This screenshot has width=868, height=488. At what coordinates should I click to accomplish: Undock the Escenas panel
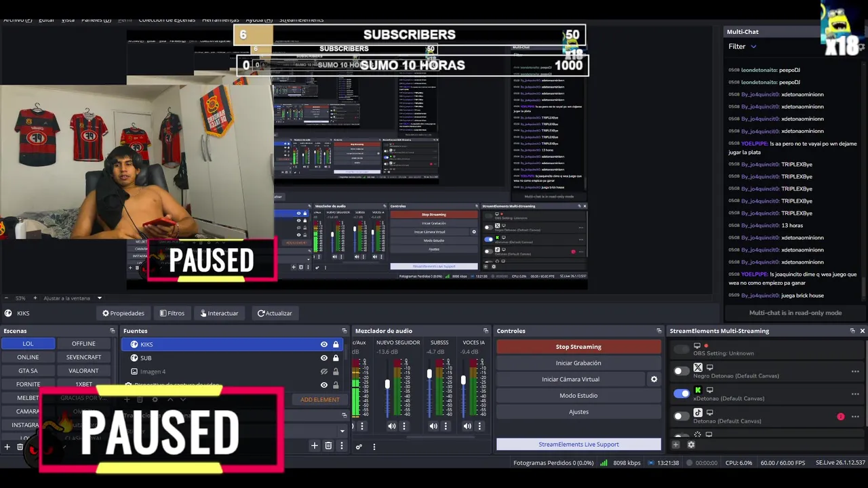[113, 331]
